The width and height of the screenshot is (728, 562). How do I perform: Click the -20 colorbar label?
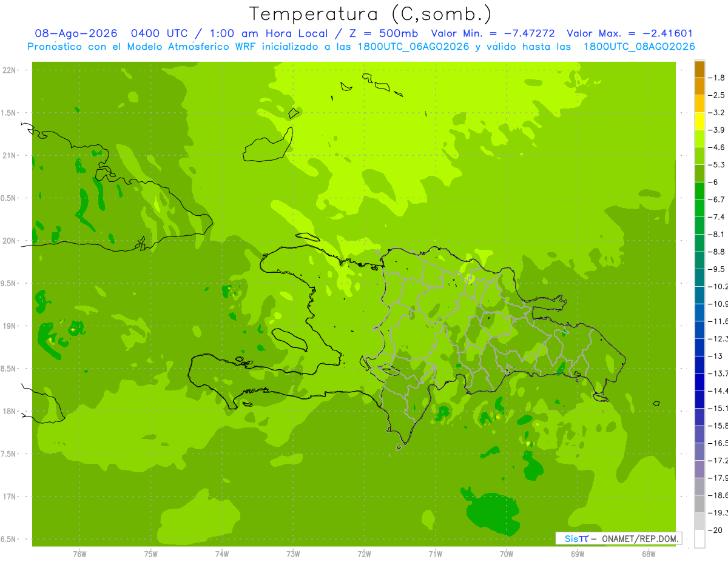(716, 530)
